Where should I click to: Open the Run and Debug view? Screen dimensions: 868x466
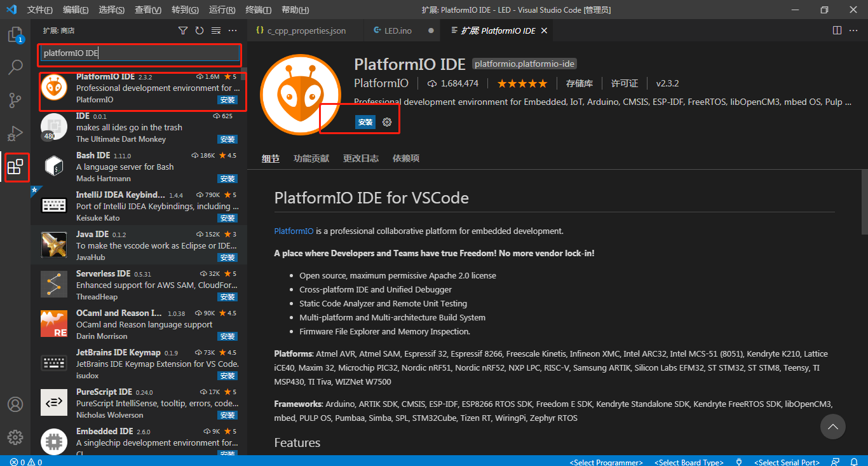coord(15,134)
